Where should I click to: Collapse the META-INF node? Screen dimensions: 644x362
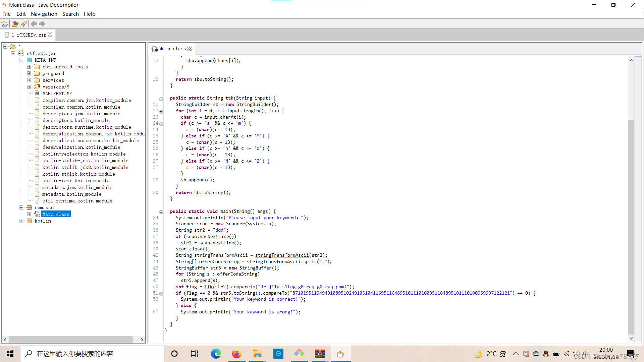pyautogui.click(x=21, y=60)
